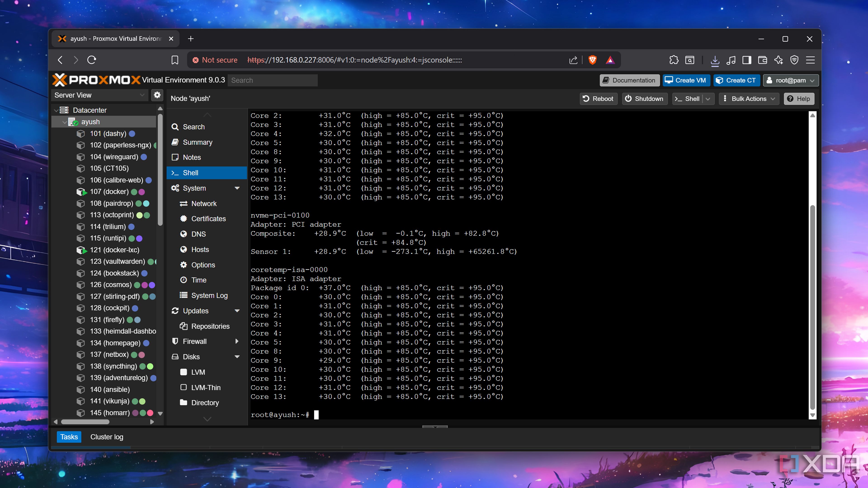This screenshot has width=868, height=488.
Task: Open the Leo AI sparkle icon
Action: coord(778,60)
